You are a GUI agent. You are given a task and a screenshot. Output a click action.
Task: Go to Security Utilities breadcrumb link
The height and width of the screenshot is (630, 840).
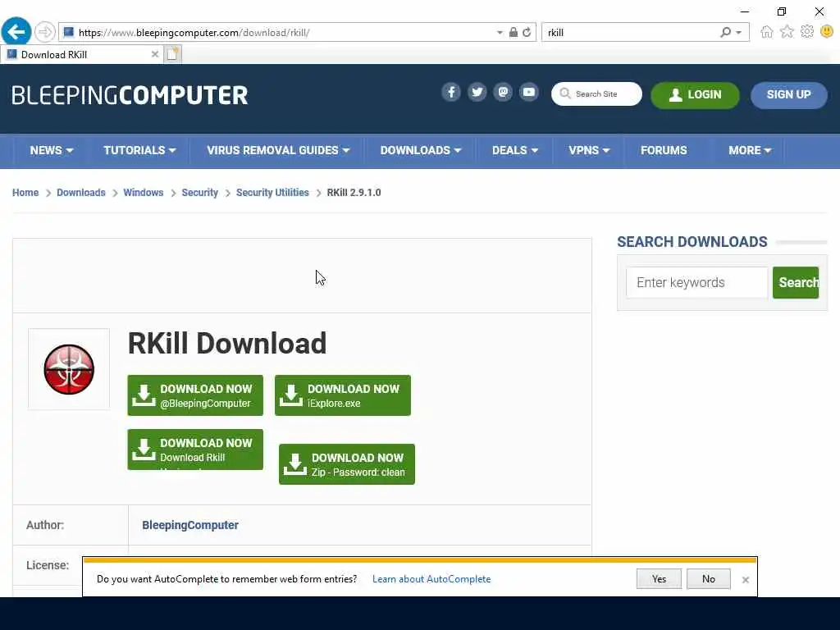[272, 193]
